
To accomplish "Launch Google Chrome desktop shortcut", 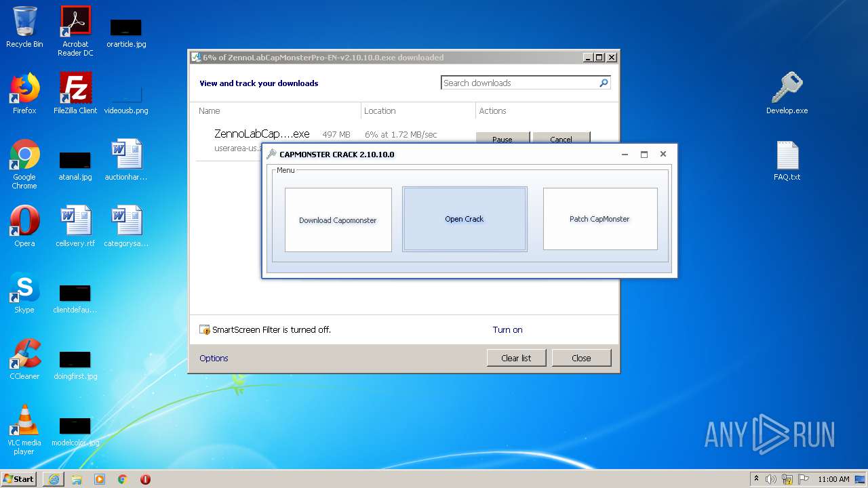I will click(x=24, y=164).
